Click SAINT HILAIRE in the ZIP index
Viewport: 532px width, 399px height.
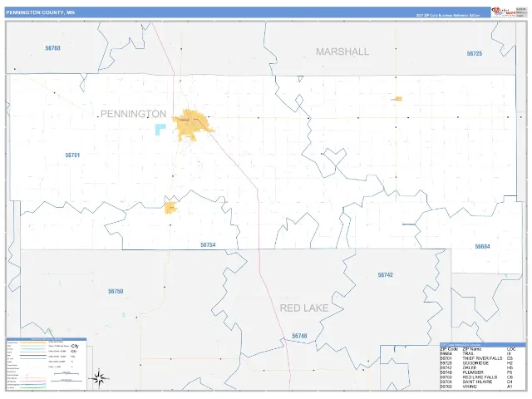coord(477,382)
